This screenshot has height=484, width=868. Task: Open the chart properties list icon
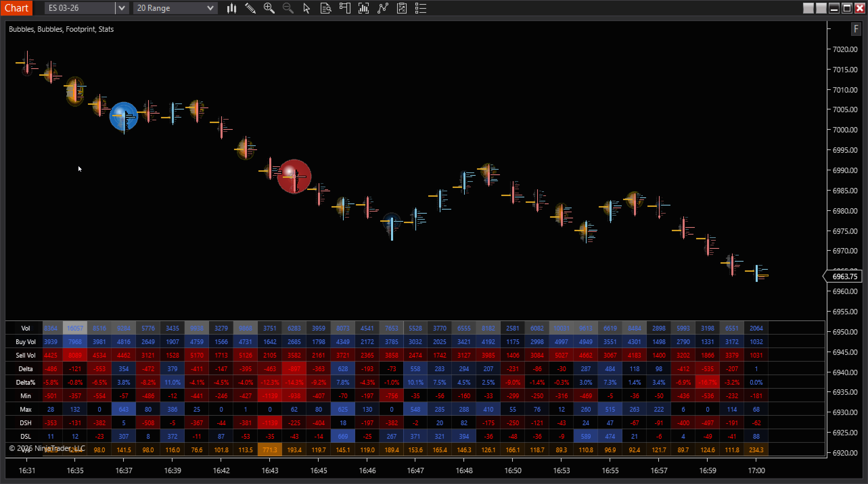pos(420,8)
